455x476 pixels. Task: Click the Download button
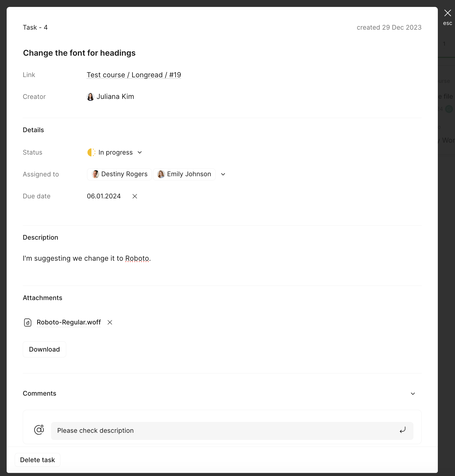(44, 349)
